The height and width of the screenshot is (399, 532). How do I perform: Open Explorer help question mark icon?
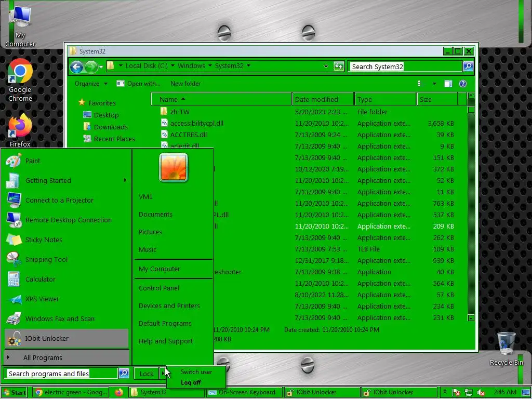(463, 84)
